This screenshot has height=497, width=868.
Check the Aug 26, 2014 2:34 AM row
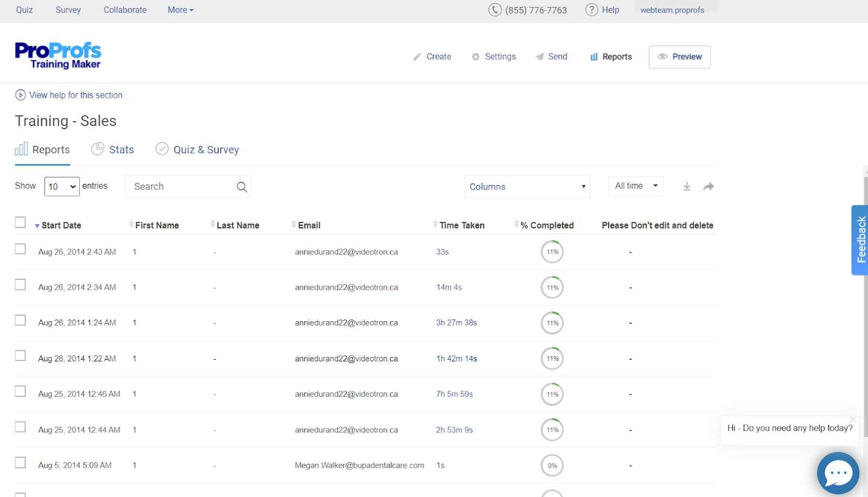point(20,285)
